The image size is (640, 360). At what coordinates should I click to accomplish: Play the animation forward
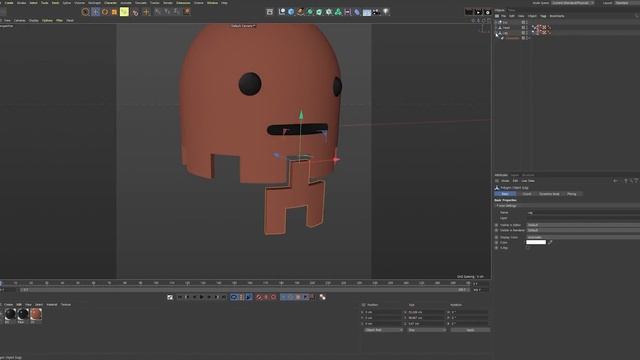[x=202, y=297]
